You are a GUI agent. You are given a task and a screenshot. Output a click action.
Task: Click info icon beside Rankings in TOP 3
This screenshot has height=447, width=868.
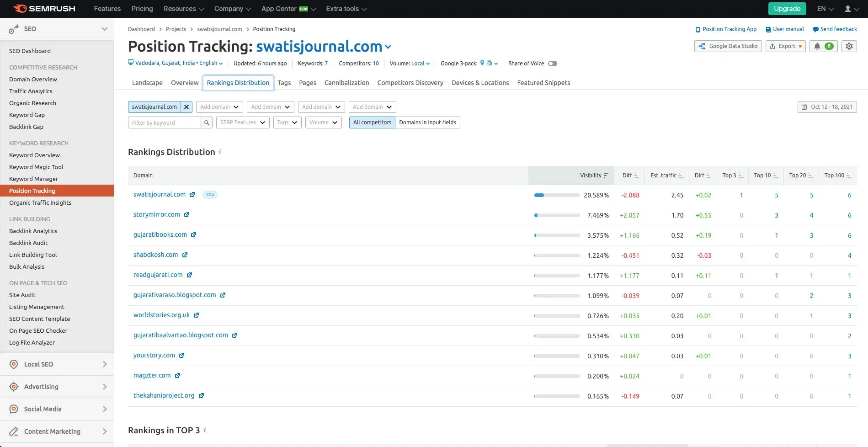205,430
